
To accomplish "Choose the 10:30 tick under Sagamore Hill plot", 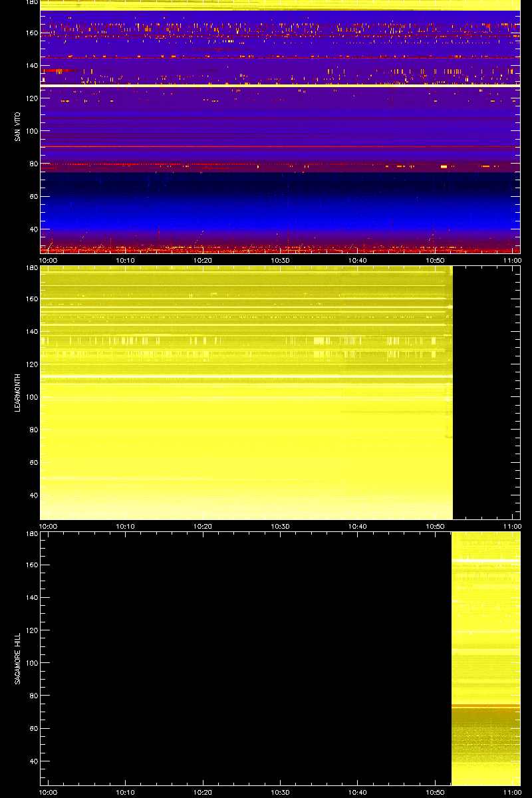I will tap(280, 792).
